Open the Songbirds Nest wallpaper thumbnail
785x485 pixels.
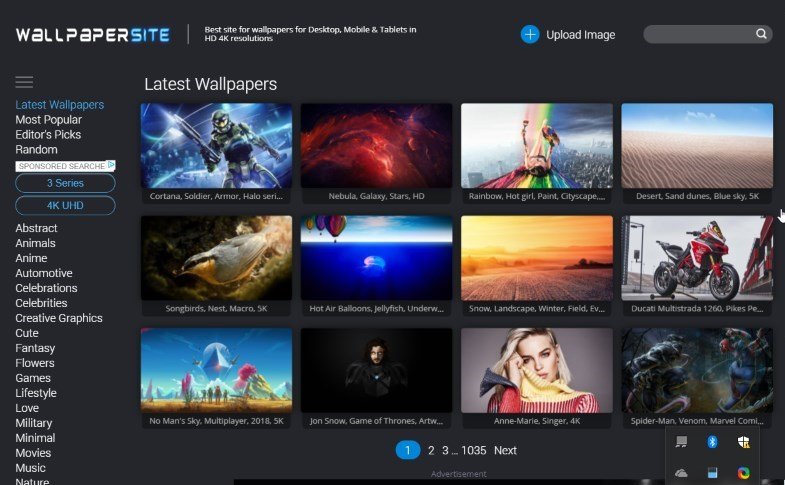point(216,258)
